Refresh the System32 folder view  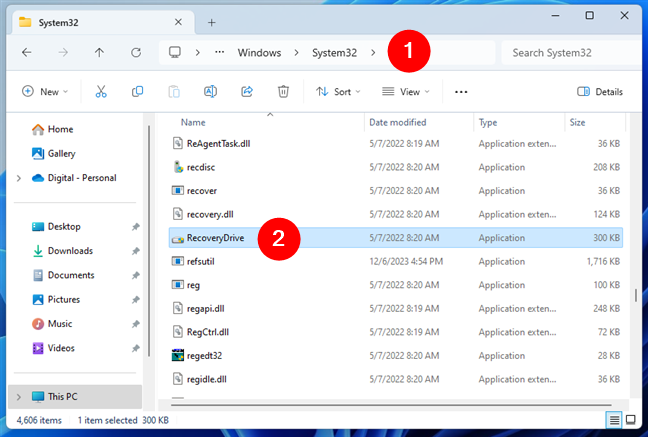[x=136, y=53]
